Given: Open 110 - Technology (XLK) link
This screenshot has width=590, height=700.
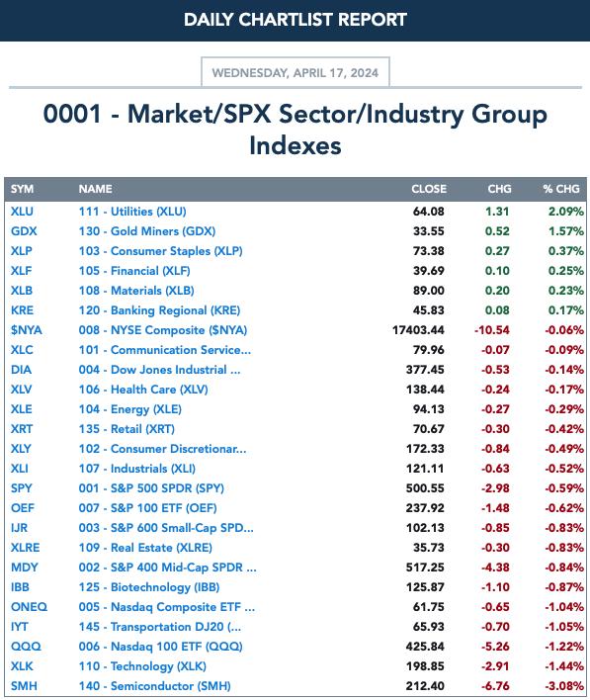Looking at the screenshot, I should (x=142, y=666).
